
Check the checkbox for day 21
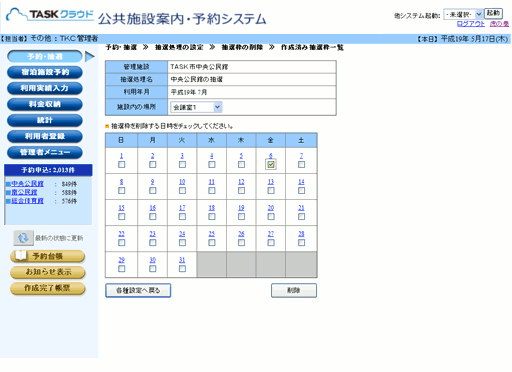(301, 216)
